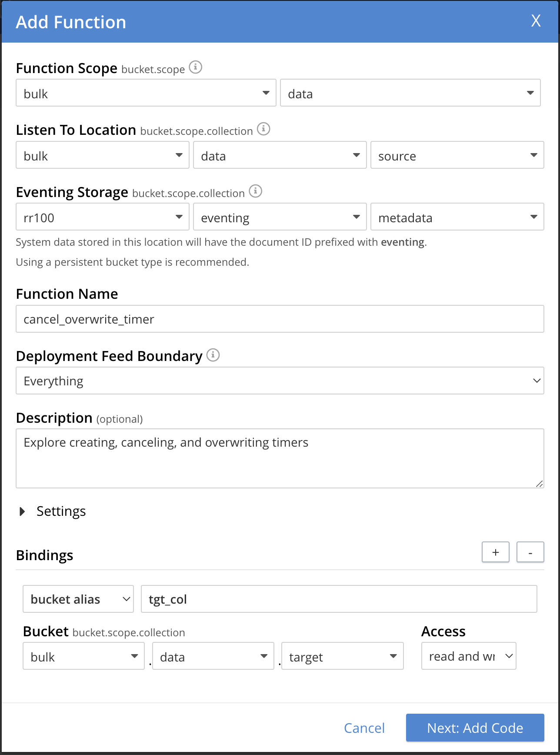The height and width of the screenshot is (755, 560).
Task: Click the Next: Add Code button
Action: pyautogui.click(x=475, y=728)
